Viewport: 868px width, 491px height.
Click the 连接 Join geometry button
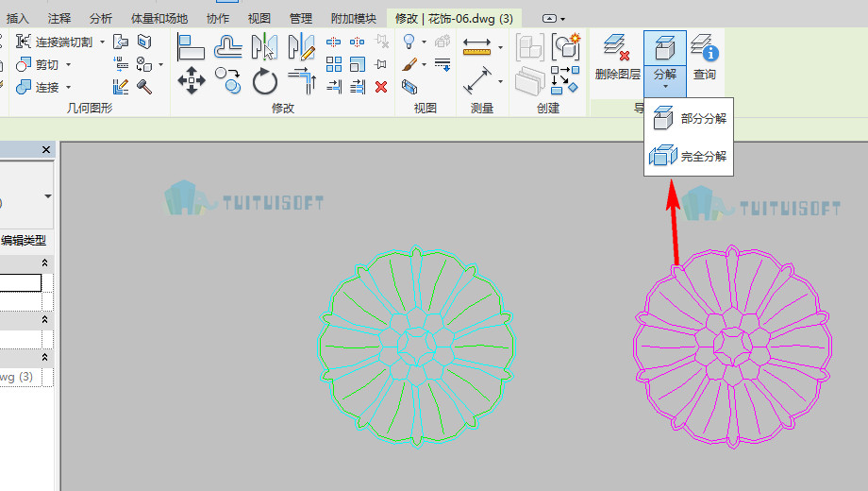coord(37,88)
